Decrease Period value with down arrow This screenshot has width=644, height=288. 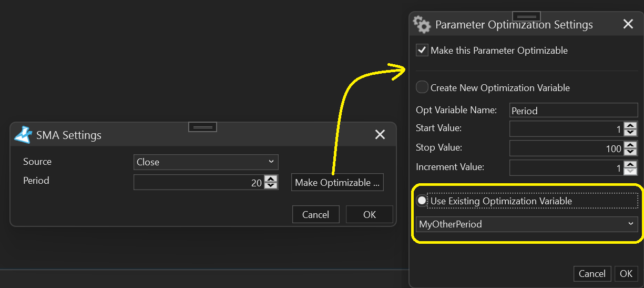[271, 186]
